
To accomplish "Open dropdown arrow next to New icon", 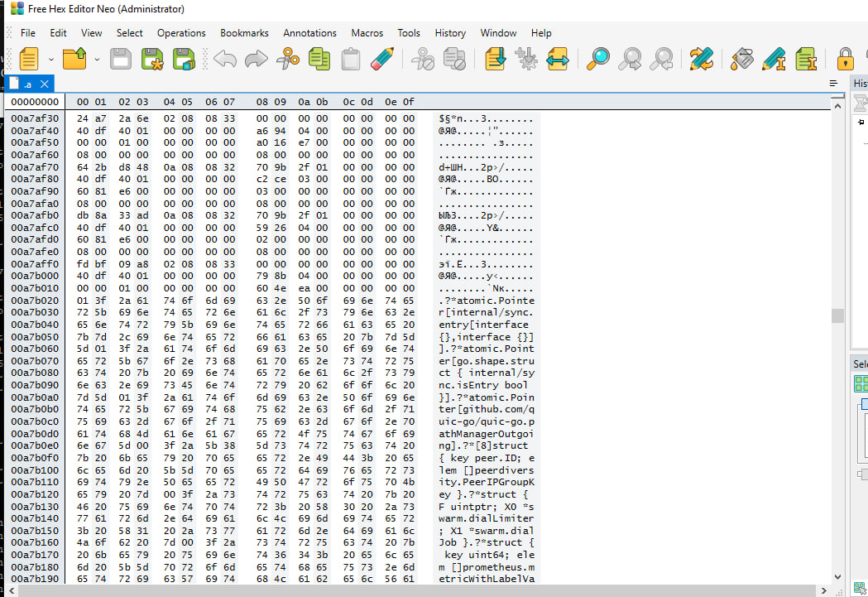I will tap(51, 59).
